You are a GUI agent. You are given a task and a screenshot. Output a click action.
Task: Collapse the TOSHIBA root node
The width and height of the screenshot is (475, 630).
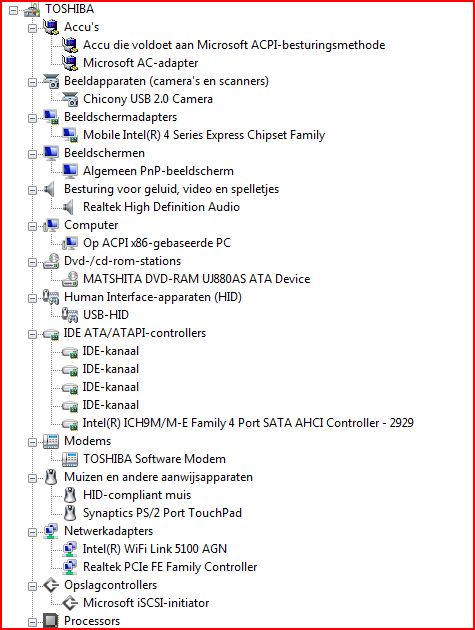13,10
